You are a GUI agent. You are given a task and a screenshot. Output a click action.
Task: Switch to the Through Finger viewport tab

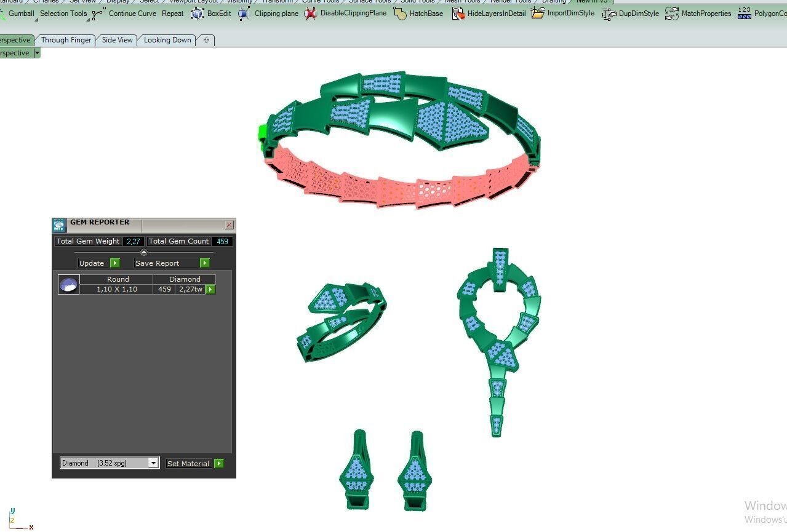(x=66, y=40)
